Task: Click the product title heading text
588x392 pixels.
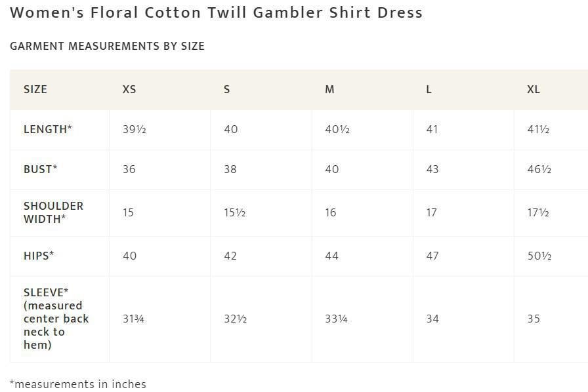Action: click(217, 12)
